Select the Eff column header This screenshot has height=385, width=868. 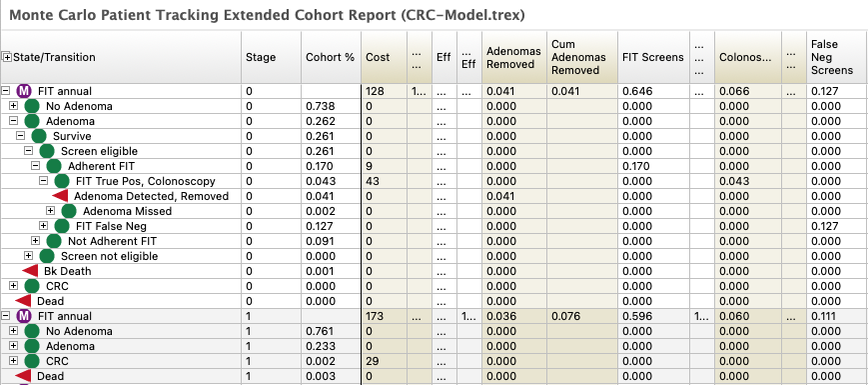(x=443, y=57)
